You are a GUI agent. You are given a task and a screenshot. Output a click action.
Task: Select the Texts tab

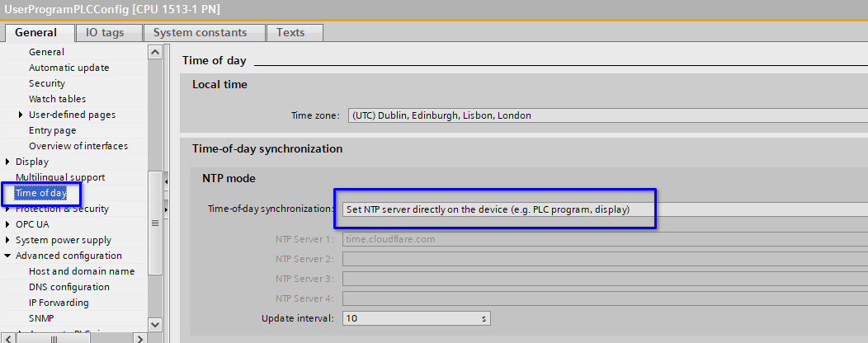[290, 32]
